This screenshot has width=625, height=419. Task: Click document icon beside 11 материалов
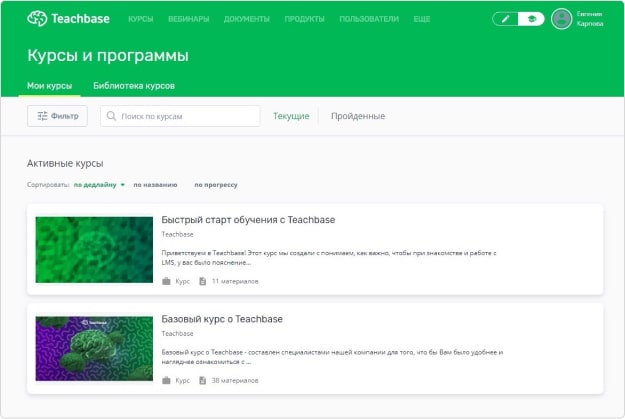pos(202,281)
